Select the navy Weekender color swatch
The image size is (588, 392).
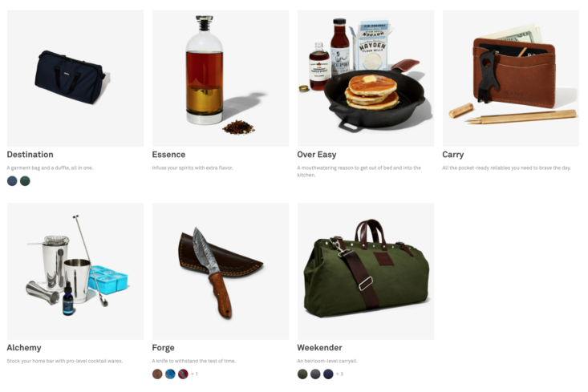pos(328,374)
